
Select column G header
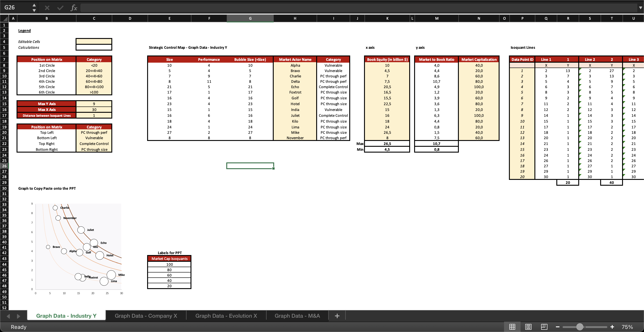coord(250,18)
